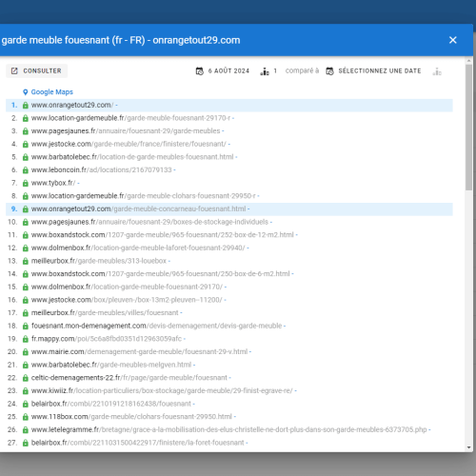This screenshot has height=476, width=476.
Task: Open dolmenbox.fr location-garde-meuble-fouesnant-29170 link
Action: (127, 288)
